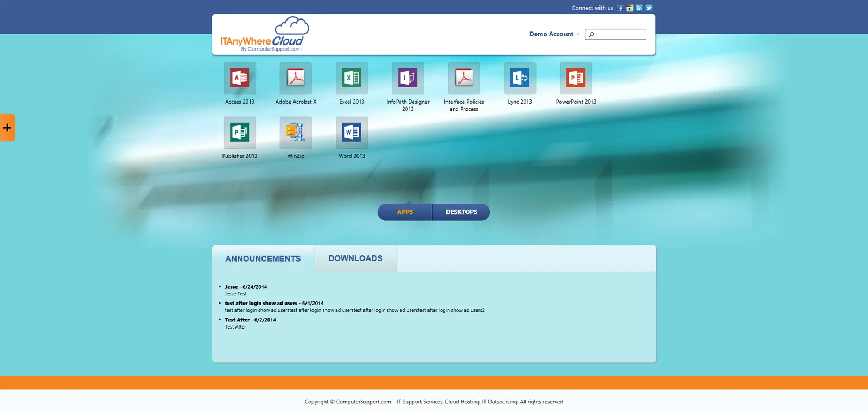Open Interface Policies and Process document icon
868x410 pixels.
pos(464,78)
